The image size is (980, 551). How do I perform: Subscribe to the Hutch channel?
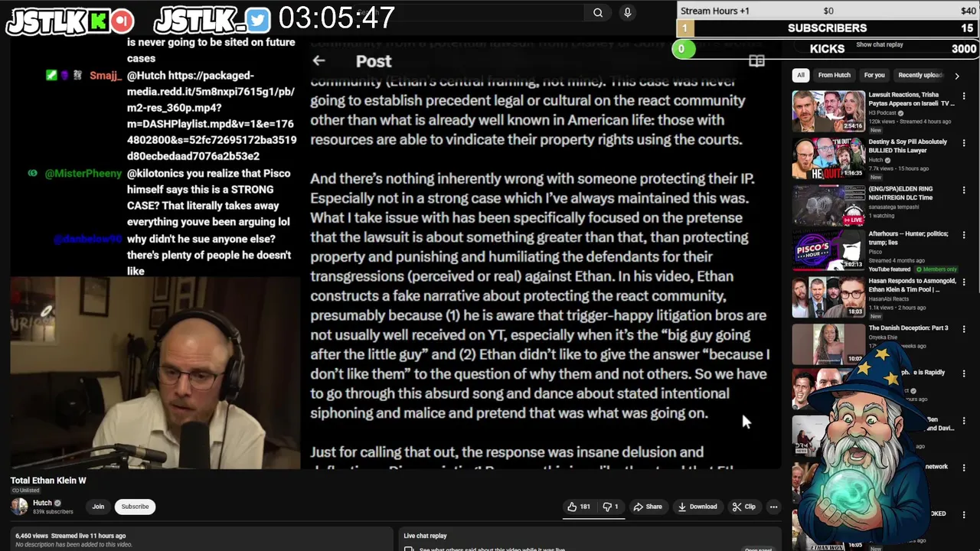135,507
